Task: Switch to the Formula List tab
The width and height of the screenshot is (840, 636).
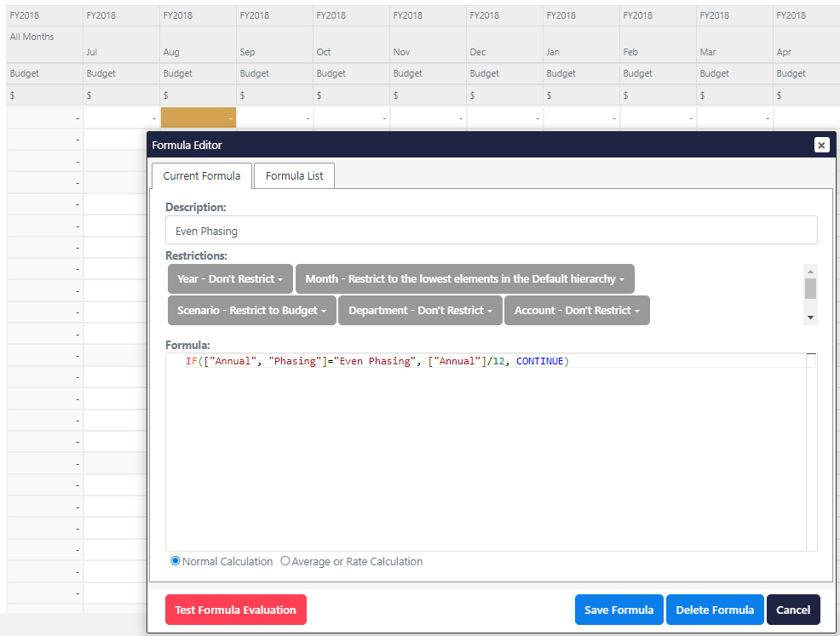Action: tap(294, 175)
